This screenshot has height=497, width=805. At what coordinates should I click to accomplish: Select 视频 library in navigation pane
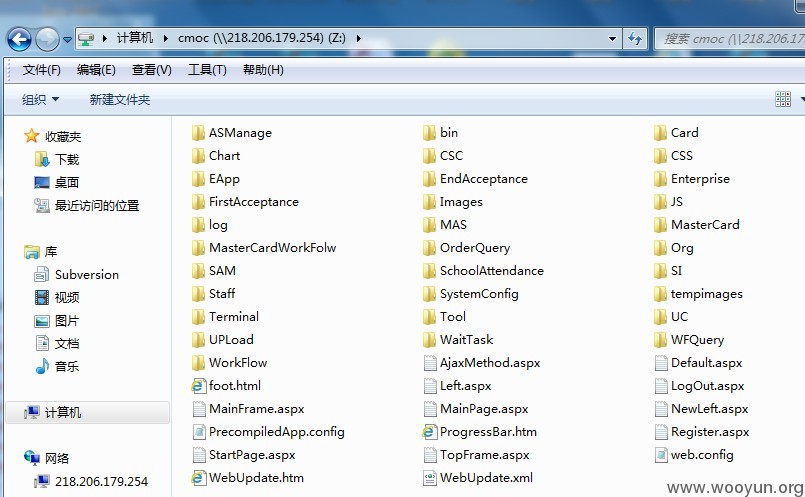coord(56,297)
